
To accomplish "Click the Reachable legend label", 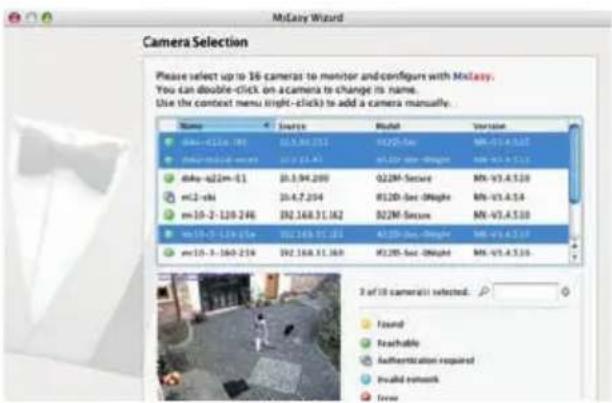I will click(x=398, y=343).
